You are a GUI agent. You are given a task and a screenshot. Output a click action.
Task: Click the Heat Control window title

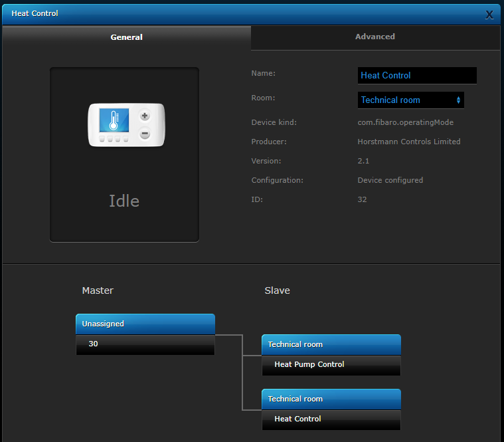point(35,13)
